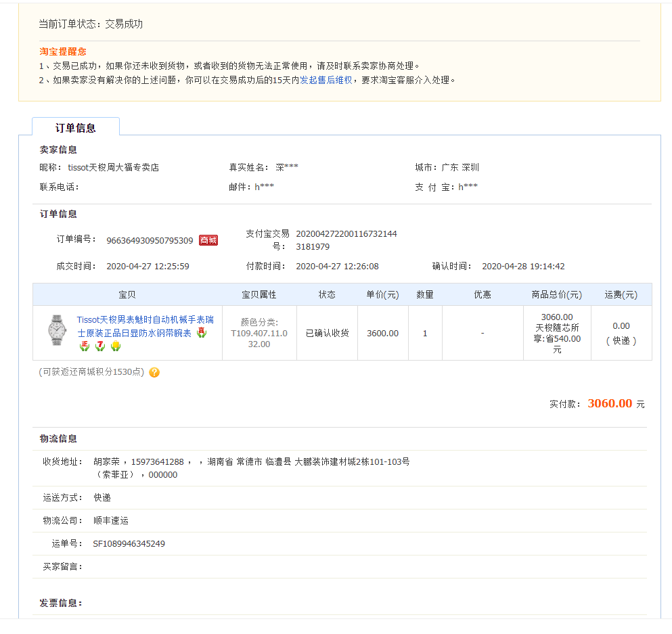The width and height of the screenshot is (672, 634).
Task: Click the 付款时间 value 2020-04-27 12:26:08
Action: pos(337,267)
